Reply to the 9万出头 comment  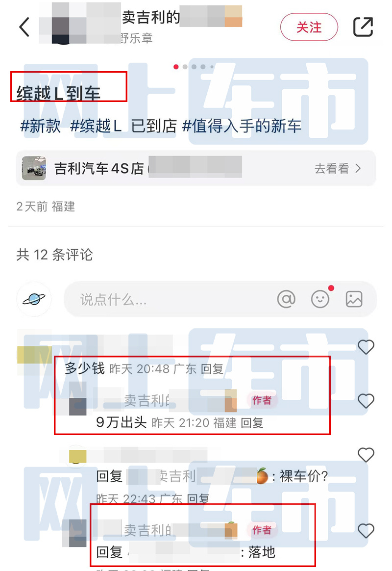coord(252,423)
